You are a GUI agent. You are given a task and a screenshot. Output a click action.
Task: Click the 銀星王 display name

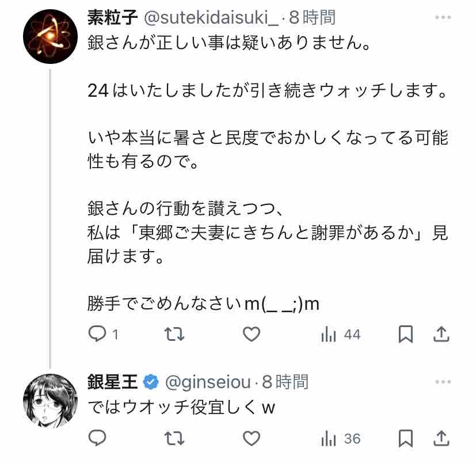(x=112, y=382)
